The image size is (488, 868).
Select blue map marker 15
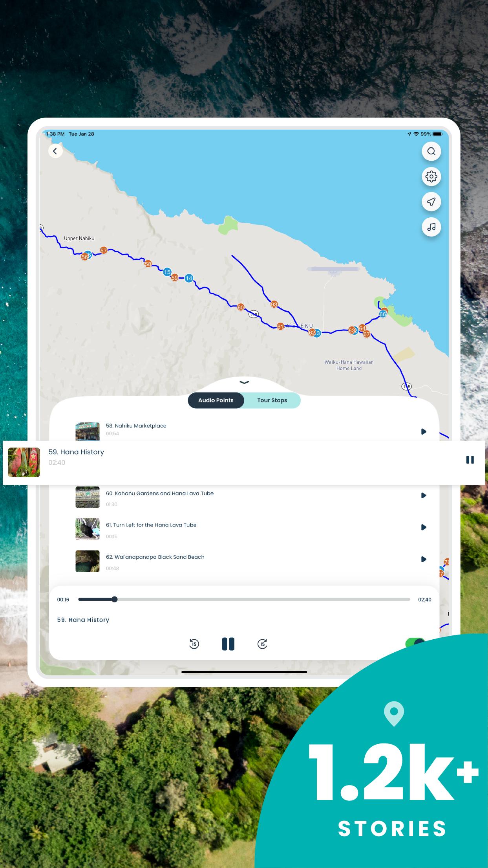pos(167,272)
